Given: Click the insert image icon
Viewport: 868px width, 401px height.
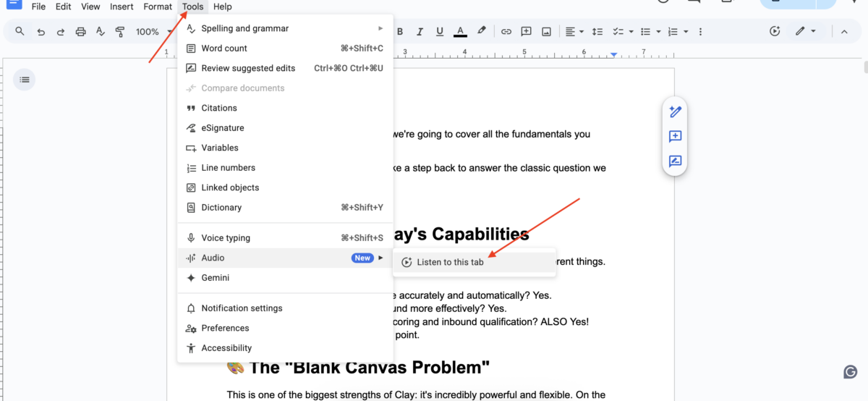Looking at the screenshot, I should point(546,32).
